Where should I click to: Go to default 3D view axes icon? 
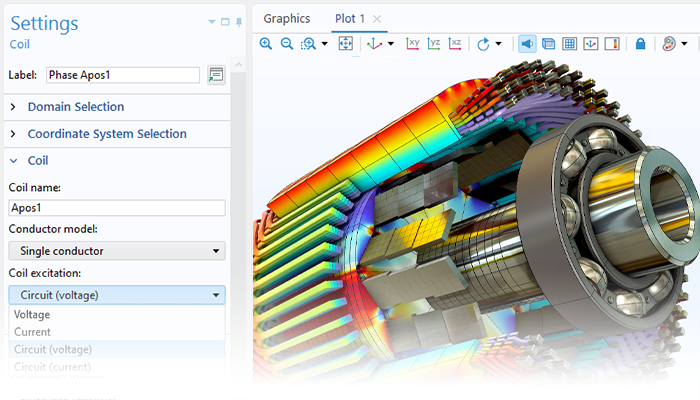coord(374,44)
